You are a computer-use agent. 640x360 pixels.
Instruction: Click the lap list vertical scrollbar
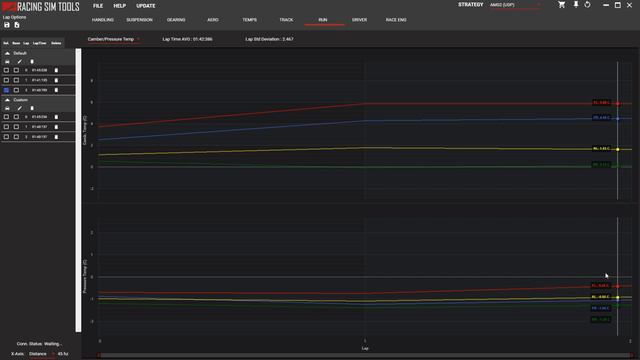click(x=78, y=190)
